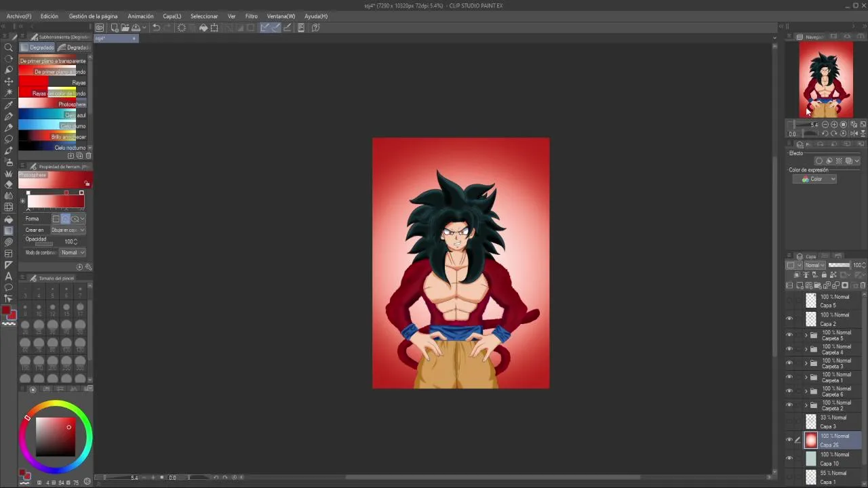The image size is (868, 488).
Task: Click the New document icon
Action: coord(115,28)
